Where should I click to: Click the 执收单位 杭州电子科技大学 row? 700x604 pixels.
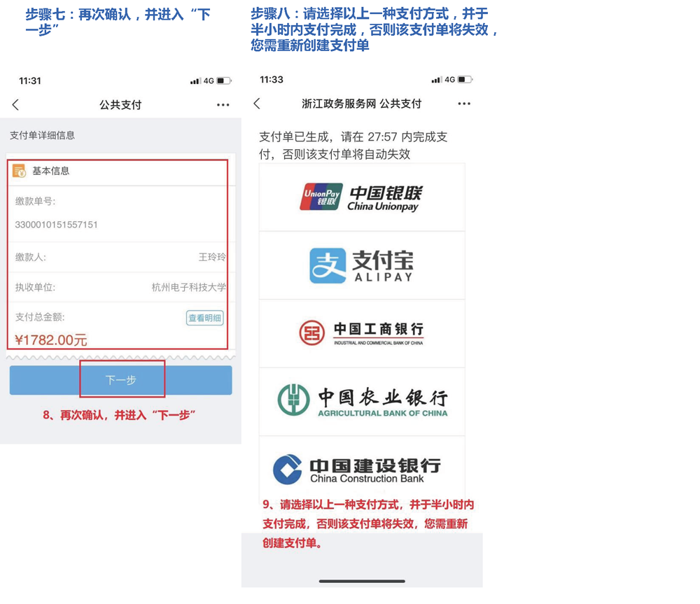[120, 287]
